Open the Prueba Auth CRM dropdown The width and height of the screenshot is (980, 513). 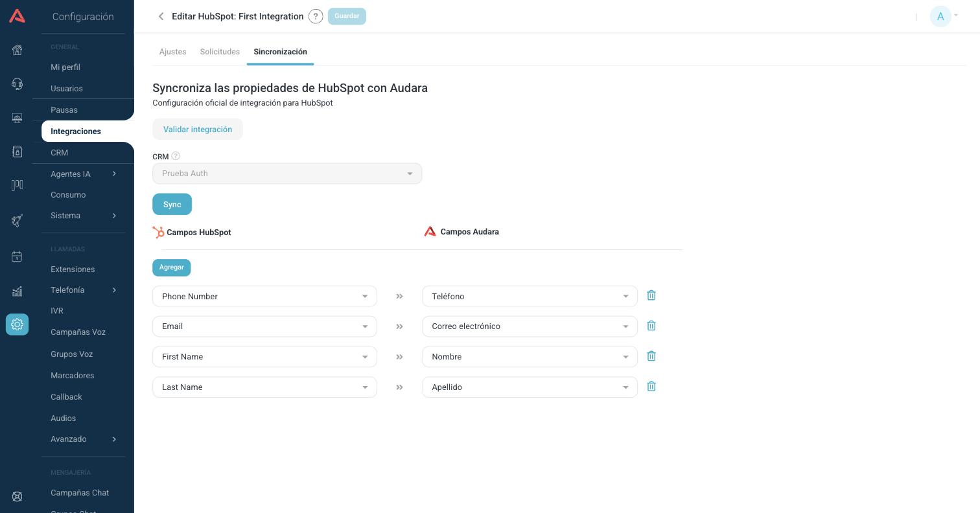click(287, 174)
